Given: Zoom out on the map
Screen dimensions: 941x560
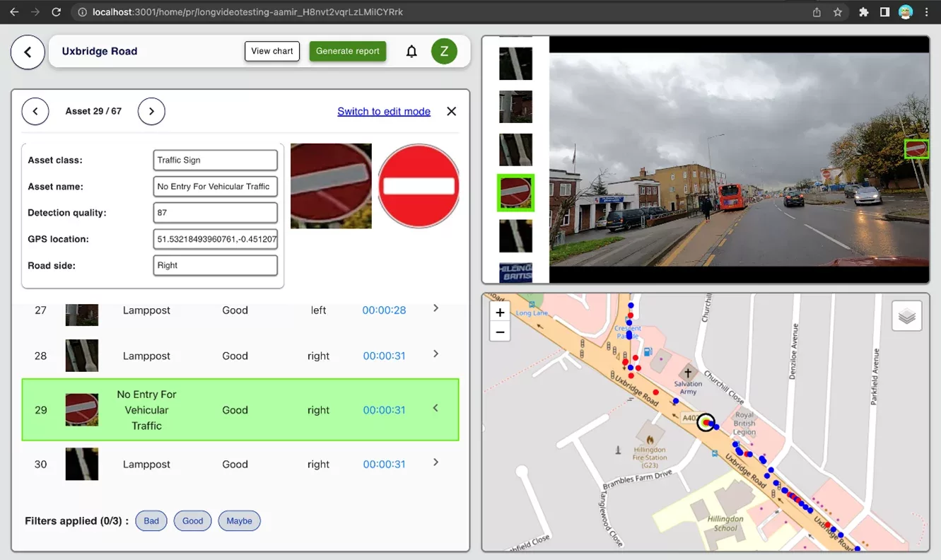Looking at the screenshot, I should point(500,332).
